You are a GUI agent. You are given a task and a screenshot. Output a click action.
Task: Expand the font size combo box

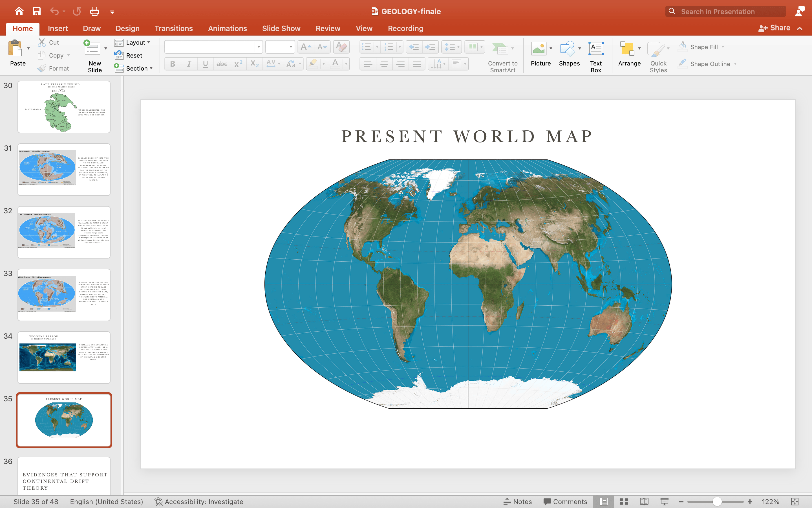291,47
